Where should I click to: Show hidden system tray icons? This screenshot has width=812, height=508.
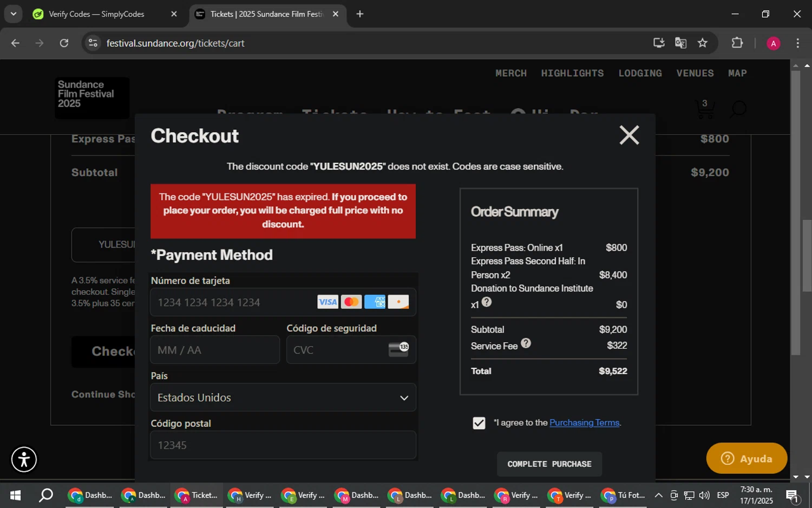click(x=658, y=495)
